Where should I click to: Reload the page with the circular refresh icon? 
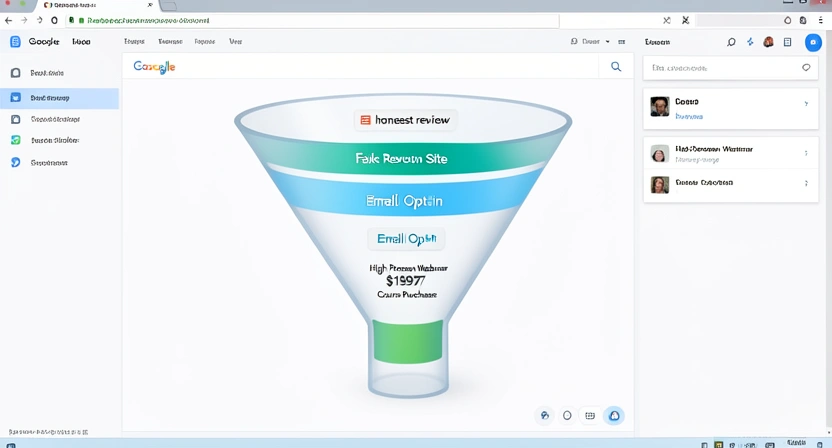[54, 20]
